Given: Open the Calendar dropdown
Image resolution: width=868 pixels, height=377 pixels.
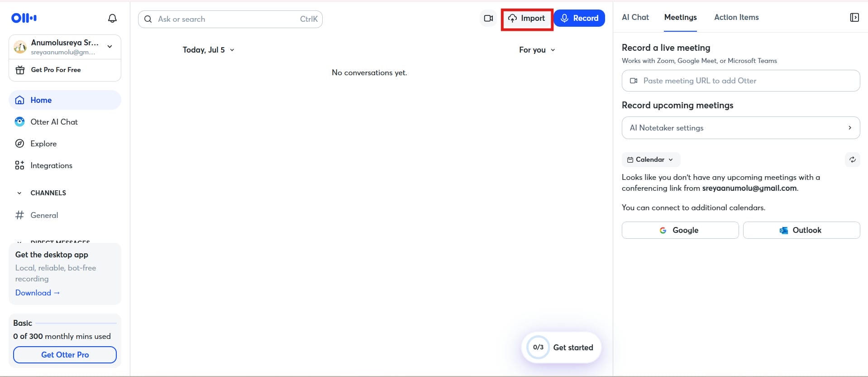Looking at the screenshot, I should tap(651, 159).
